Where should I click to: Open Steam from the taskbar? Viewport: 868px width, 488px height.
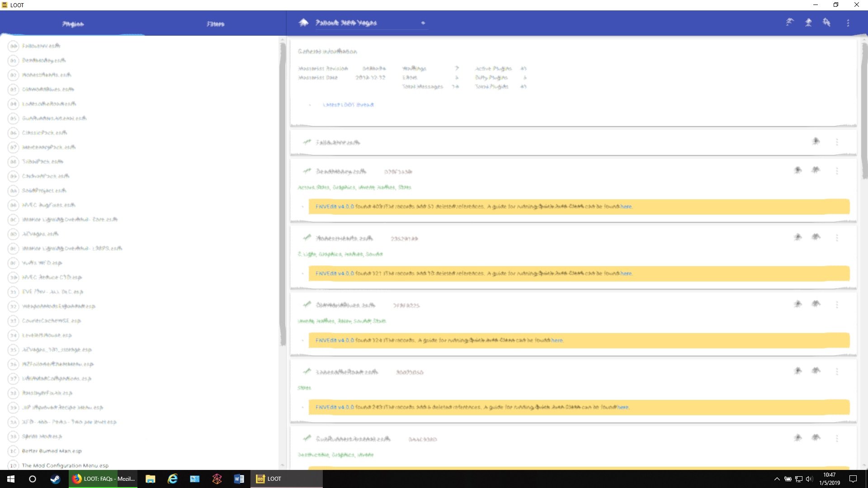coord(55,479)
